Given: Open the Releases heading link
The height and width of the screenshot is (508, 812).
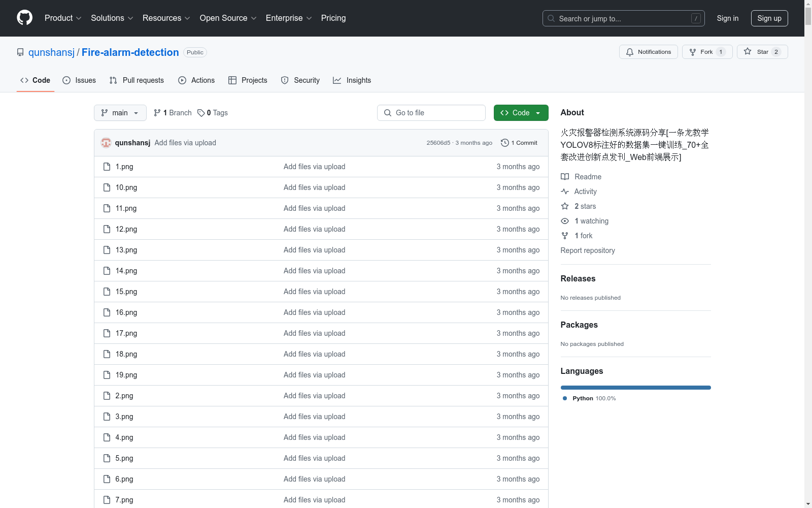Looking at the screenshot, I should (578, 278).
